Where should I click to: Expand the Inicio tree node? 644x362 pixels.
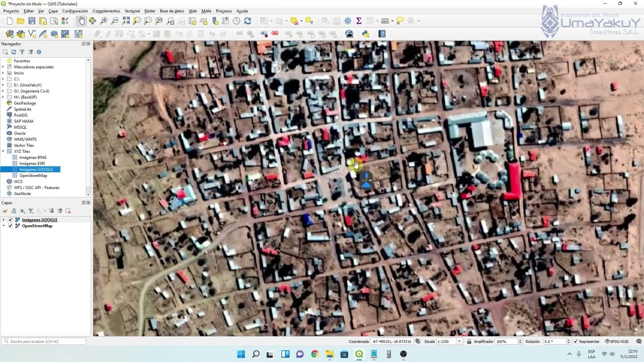click(3, 73)
